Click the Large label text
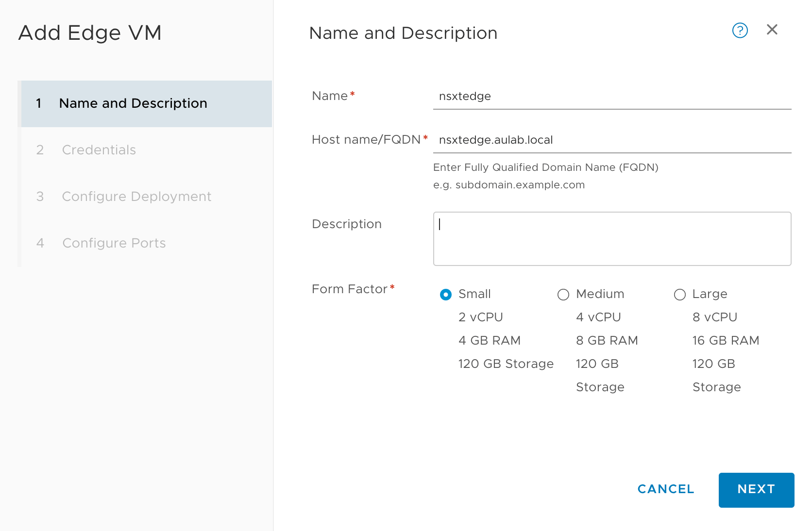This screenshot has height=531, width=812. [x=710, y=294]
